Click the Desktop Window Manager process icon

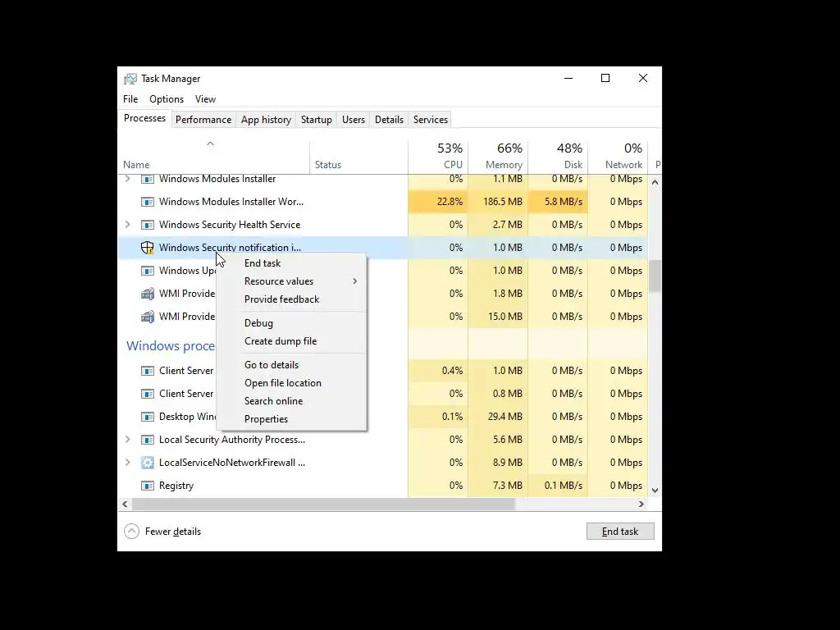(x=148, y=417)
